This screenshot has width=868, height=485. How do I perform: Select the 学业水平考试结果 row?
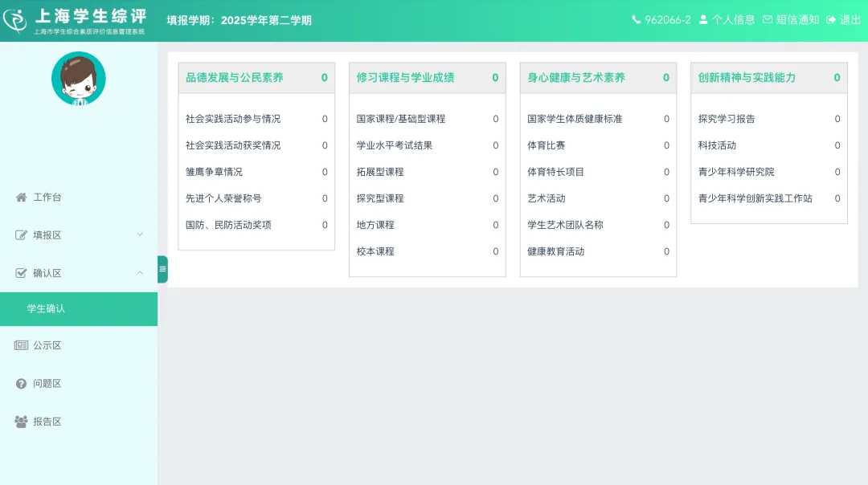pyautogui.click(x=428, y=145)
